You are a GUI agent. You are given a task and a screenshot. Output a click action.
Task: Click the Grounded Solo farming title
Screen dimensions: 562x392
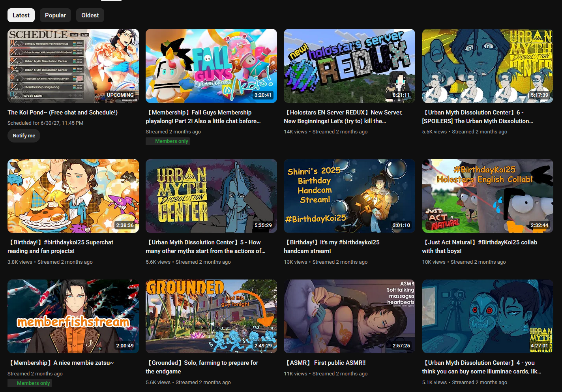202,367
